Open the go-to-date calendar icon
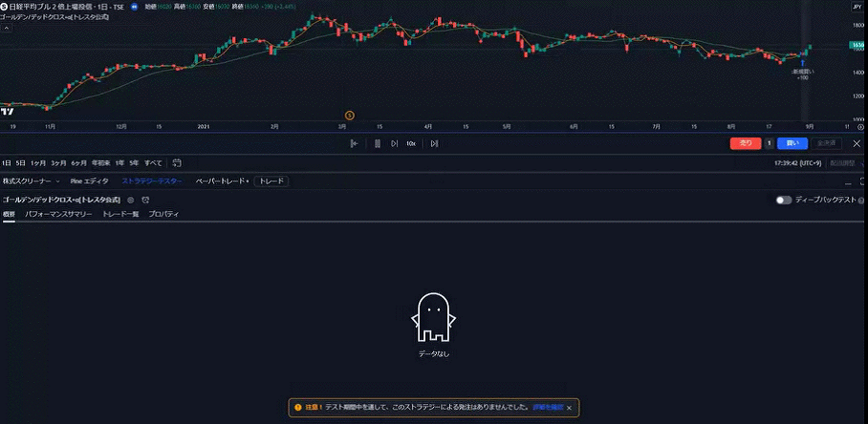 click(177, 163)
